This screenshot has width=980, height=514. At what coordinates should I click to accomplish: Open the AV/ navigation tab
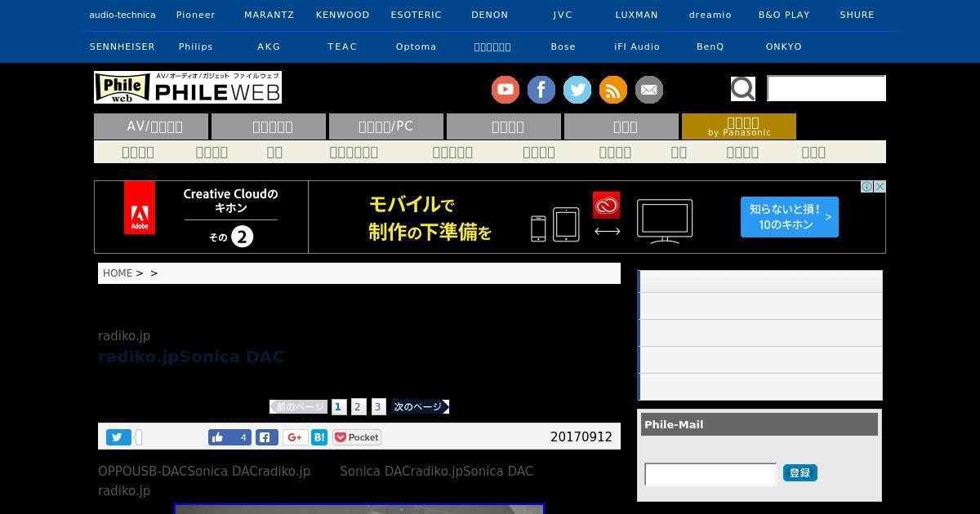[151, 126]
